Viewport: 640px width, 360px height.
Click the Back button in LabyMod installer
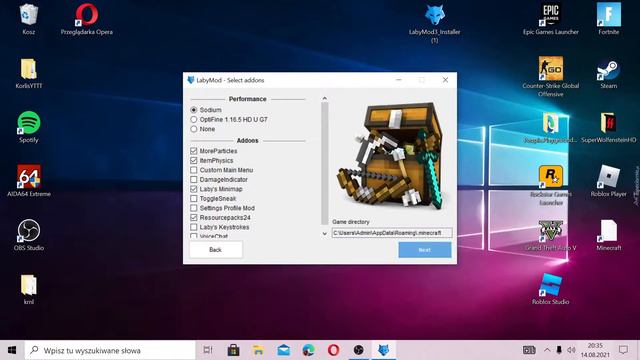click(x=216, y=249)
